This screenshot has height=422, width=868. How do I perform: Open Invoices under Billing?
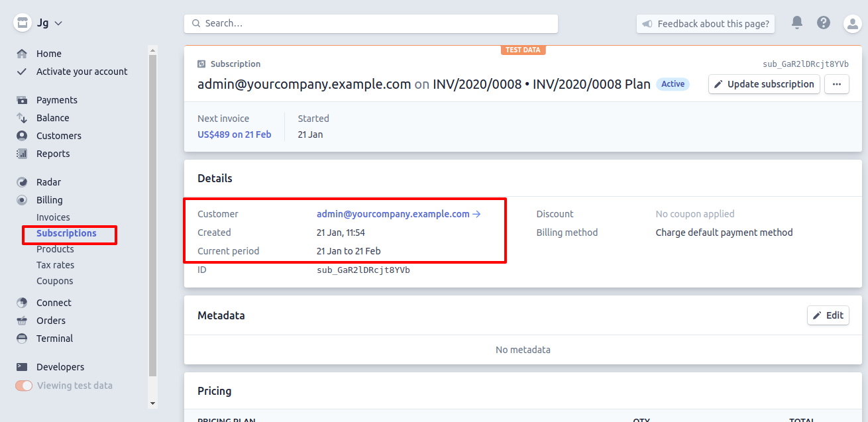53,217
